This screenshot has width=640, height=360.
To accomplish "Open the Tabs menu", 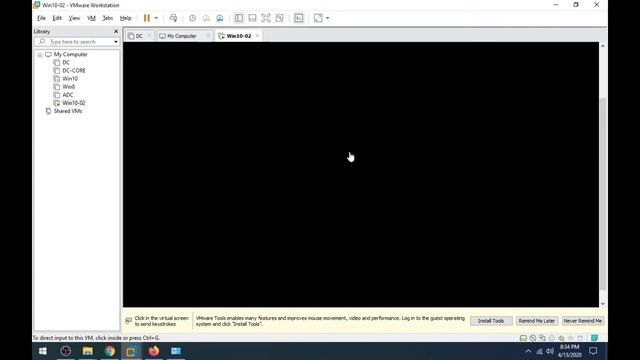I will pyautogui.click(x=107, y=18).
